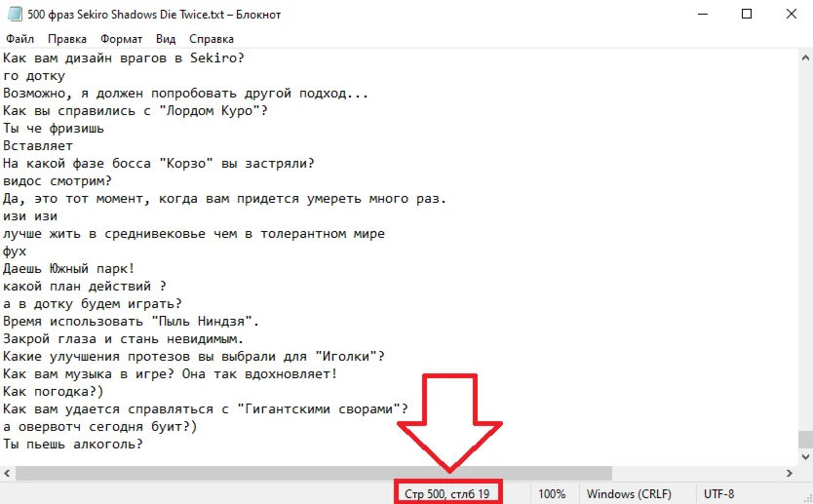This screenshot has height=504, width=813.
Task: Click the line 'фух'
Action: tap(15, 252)
